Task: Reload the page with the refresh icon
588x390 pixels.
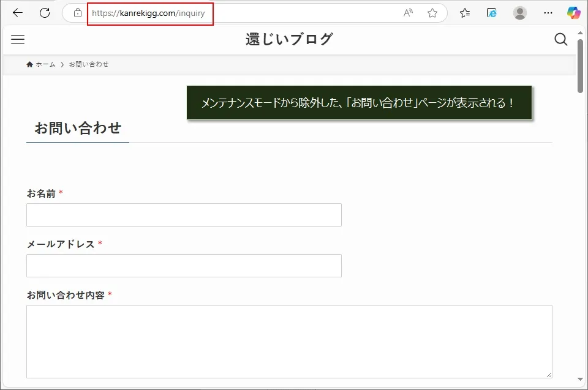Action: tap(45, 13)
